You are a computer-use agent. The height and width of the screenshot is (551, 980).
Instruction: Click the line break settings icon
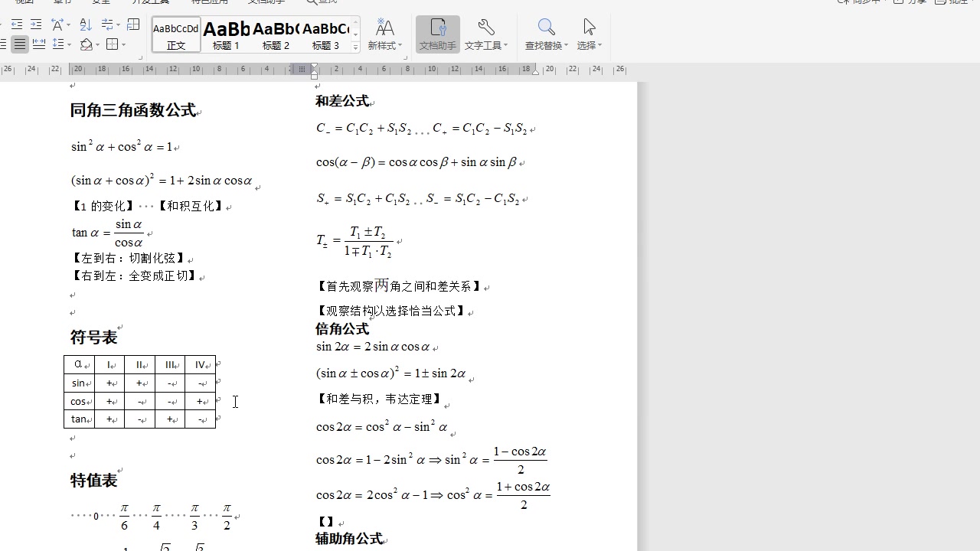(108, 25)
